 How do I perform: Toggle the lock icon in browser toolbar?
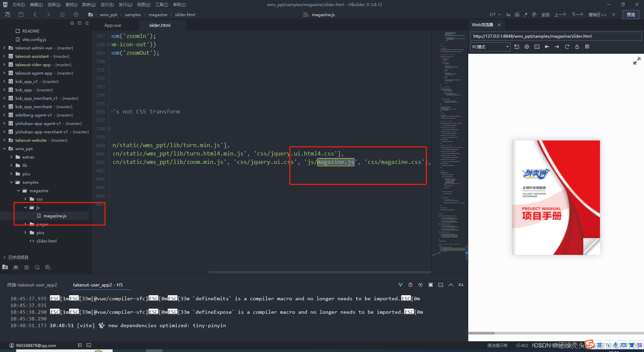point(577,47)
